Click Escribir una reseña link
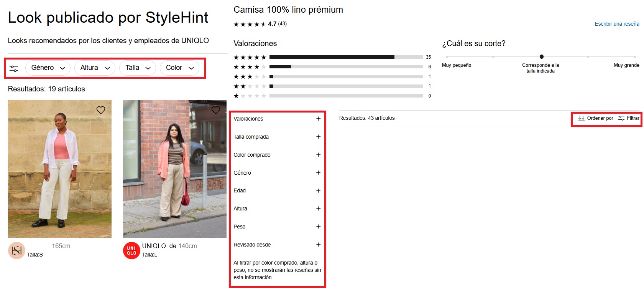This screenshot has height=288, width=644. pos(617,24)
